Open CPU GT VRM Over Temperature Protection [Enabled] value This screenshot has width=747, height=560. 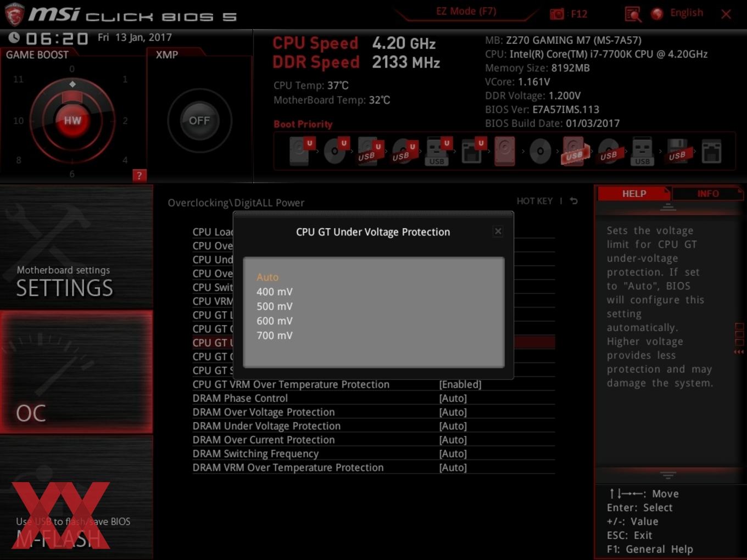(460, 384)
